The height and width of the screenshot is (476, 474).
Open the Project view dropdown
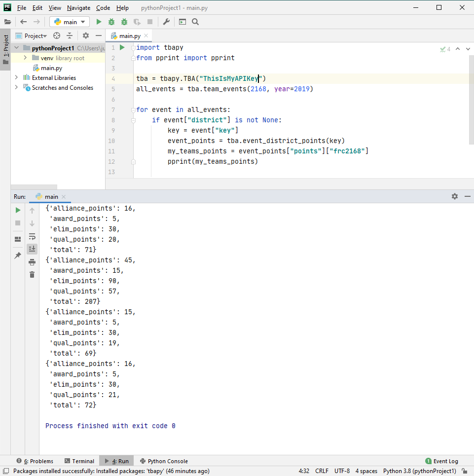tap(32, 36)
